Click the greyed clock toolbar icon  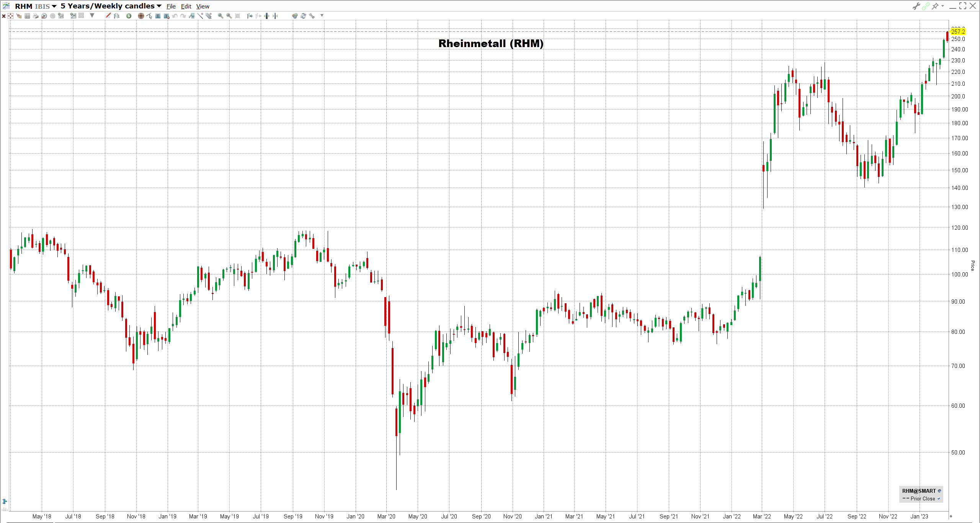(x=53, y=16)
